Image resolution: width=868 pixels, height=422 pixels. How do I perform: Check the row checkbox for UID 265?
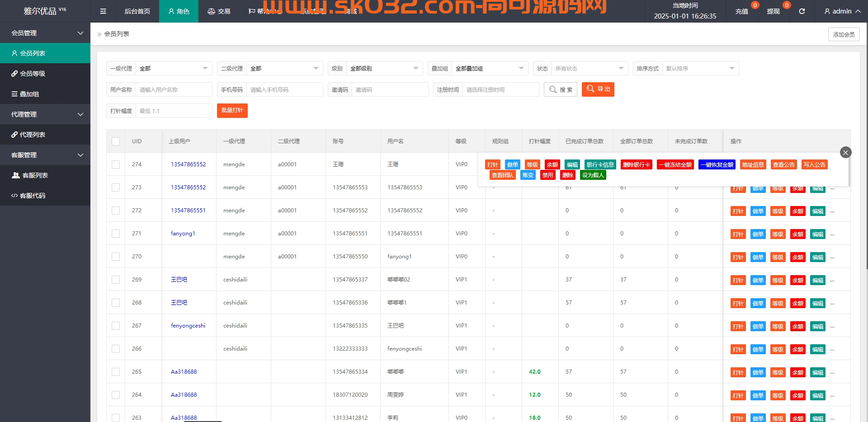point(116,372)
